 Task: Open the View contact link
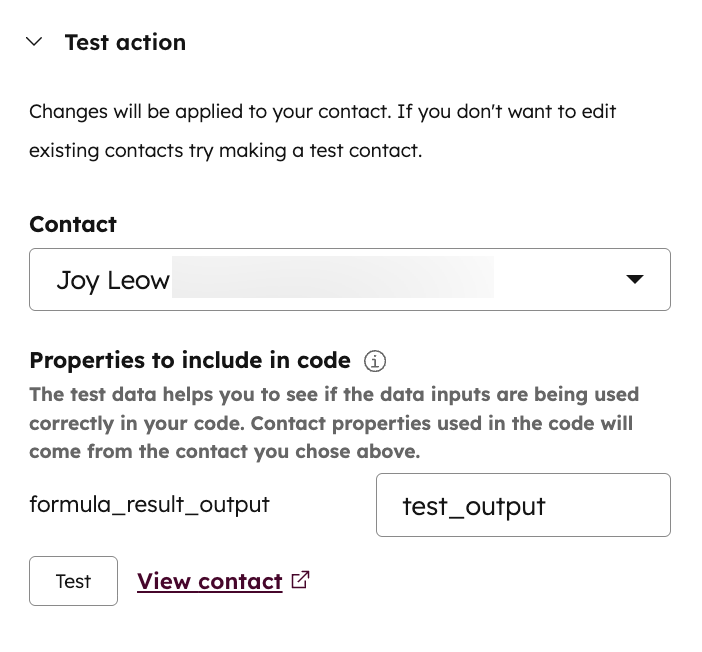coord(209,581)
